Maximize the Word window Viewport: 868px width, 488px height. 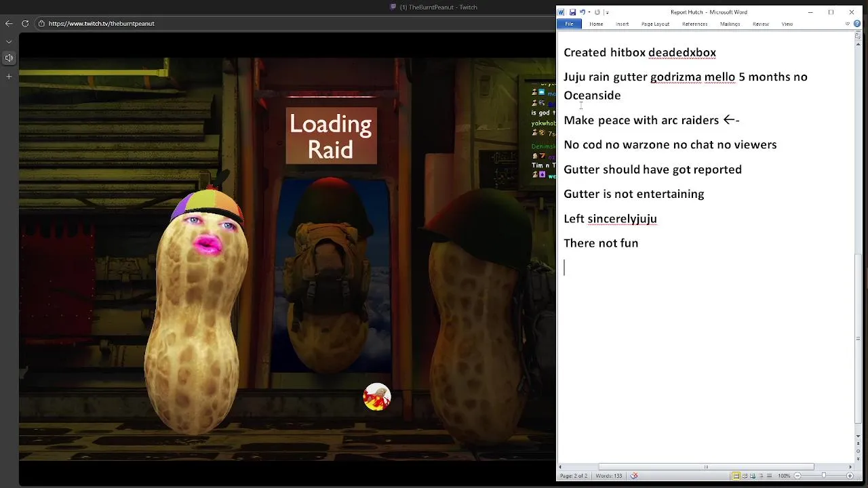pyautogui.click(x=831, y=12)
